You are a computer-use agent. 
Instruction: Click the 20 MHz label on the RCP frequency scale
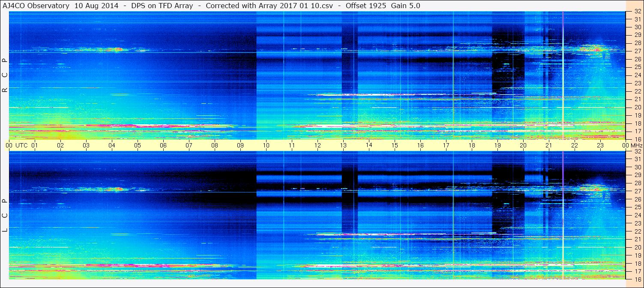(x=637, y=107)
